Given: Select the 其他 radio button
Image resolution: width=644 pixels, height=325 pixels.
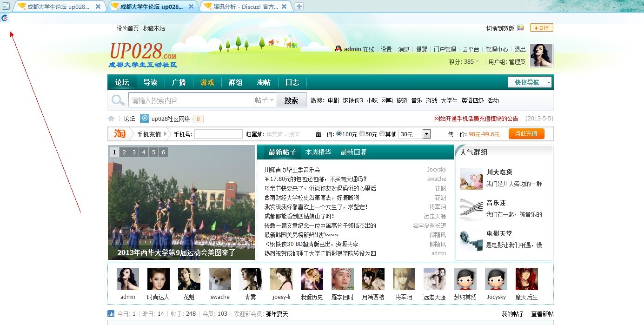Looking at the screenshot, I should (382, 134).
